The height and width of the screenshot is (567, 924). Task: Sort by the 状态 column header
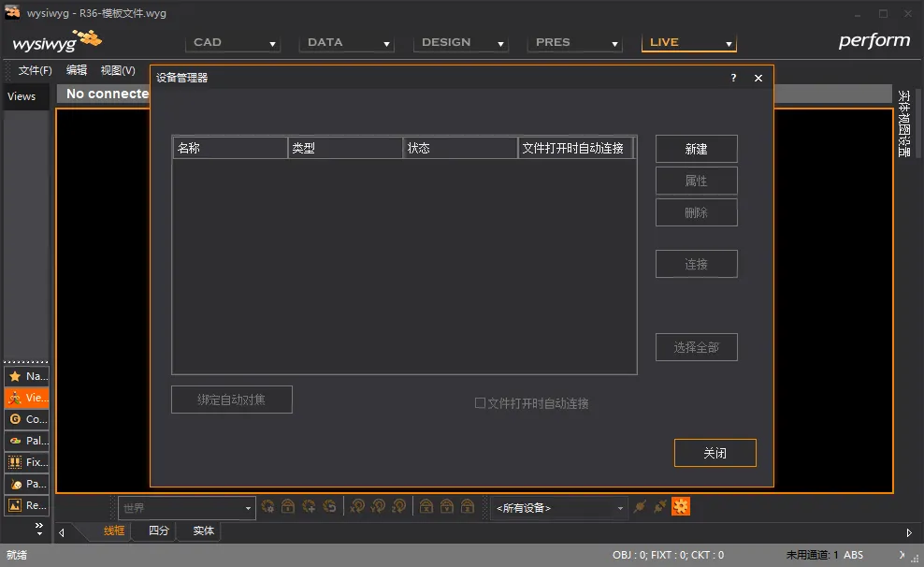coord(460,148)
